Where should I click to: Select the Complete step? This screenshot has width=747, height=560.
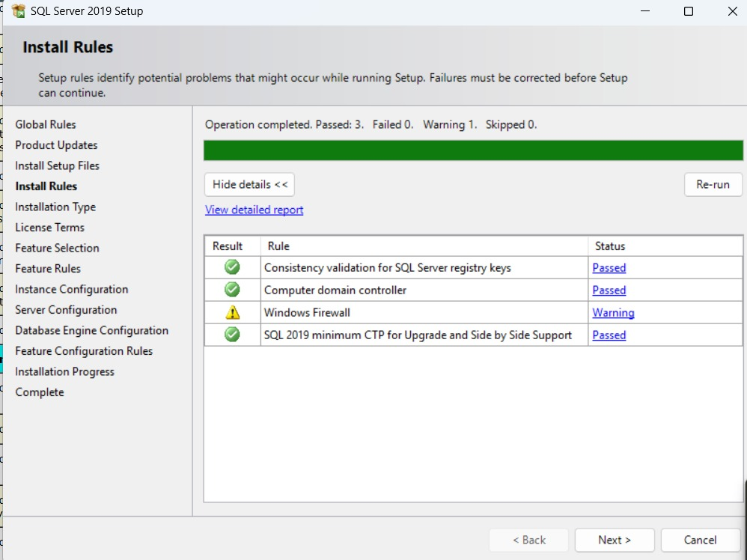[40, 392]
